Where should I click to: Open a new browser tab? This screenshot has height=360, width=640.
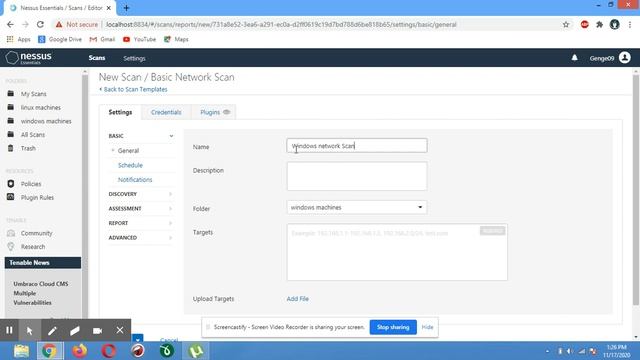click(x=126, y=8)
